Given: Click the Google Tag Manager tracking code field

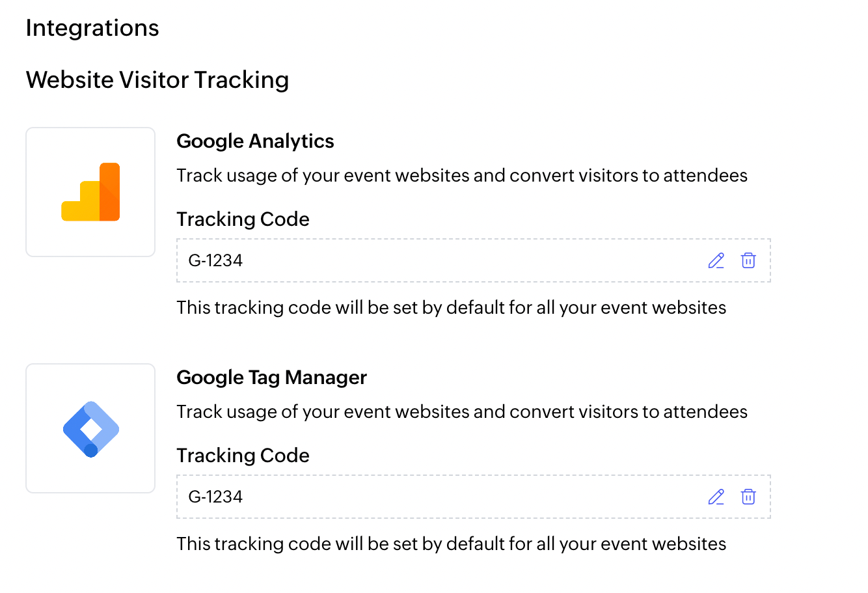Looking at the screenshot, I should (x=442, y=497).
